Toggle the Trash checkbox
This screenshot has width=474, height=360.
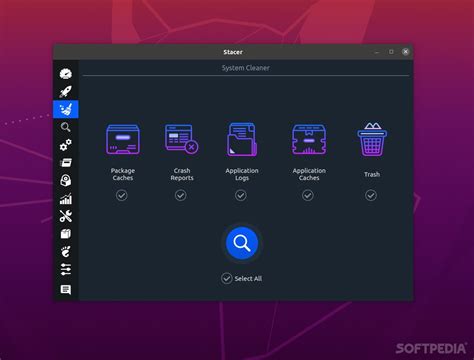click(371, 195)
